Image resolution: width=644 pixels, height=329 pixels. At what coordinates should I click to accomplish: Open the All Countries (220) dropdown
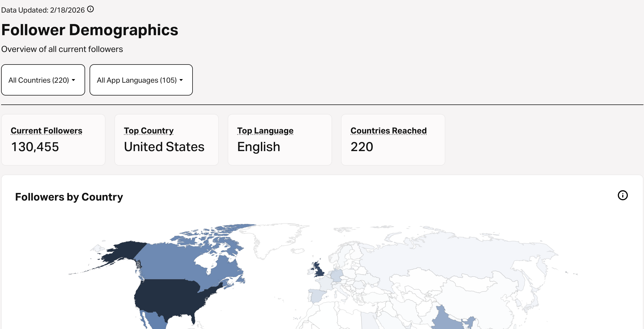point(43,80)
